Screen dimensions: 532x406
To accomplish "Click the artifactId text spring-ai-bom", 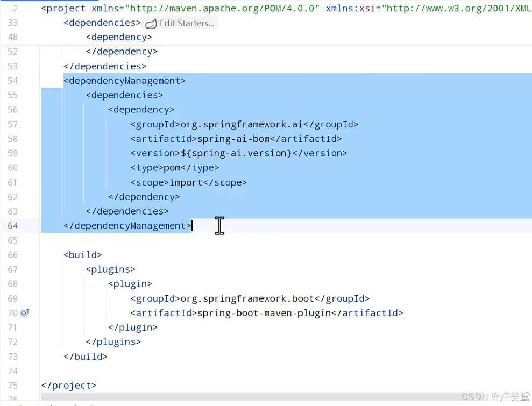I will pos(233,139).
